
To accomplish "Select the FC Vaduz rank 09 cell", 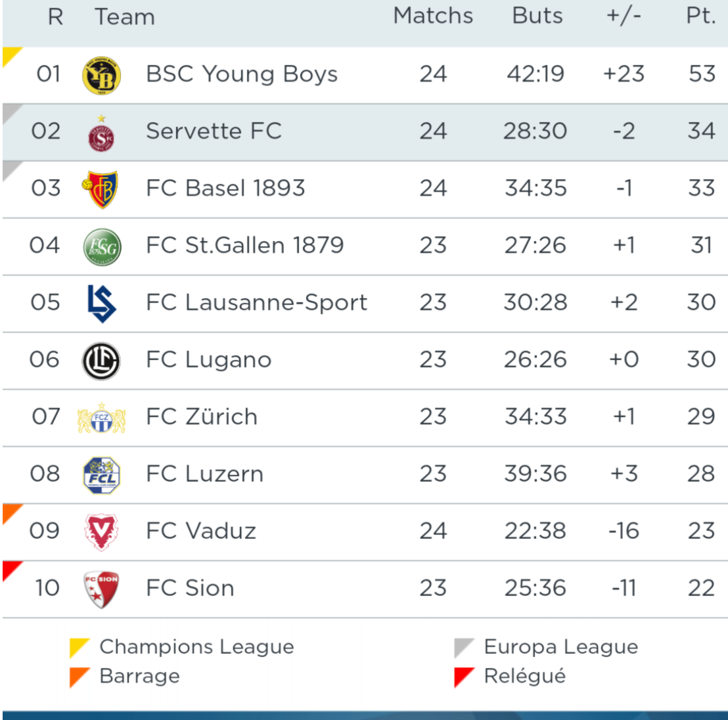I will coord(45,531).
